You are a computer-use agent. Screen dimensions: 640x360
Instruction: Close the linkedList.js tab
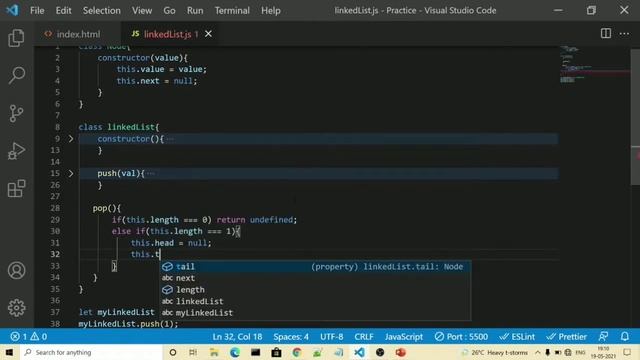point(208,34)
